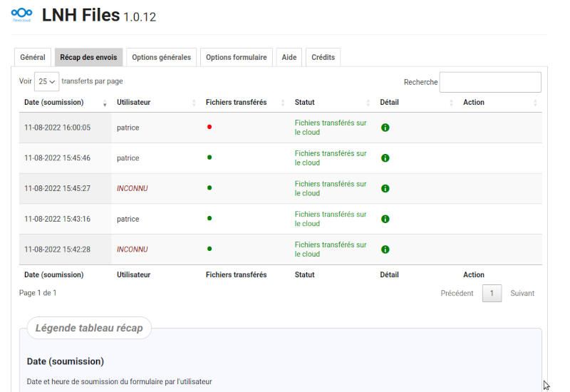Focus the Recherche search field

[490, 82]
